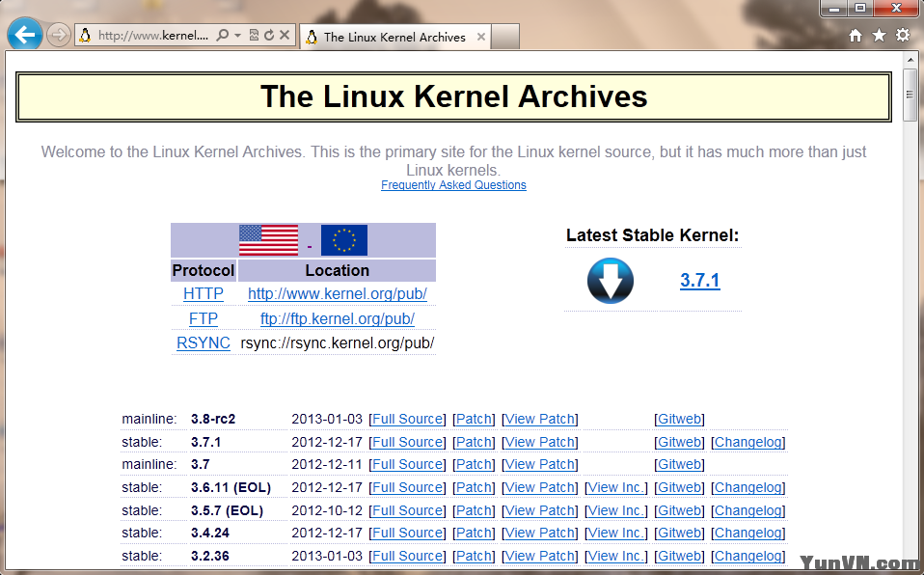Open http://www.kernel.org/pub/ link
The width and height of the screenshot is (924, 575).
point(337,293)
